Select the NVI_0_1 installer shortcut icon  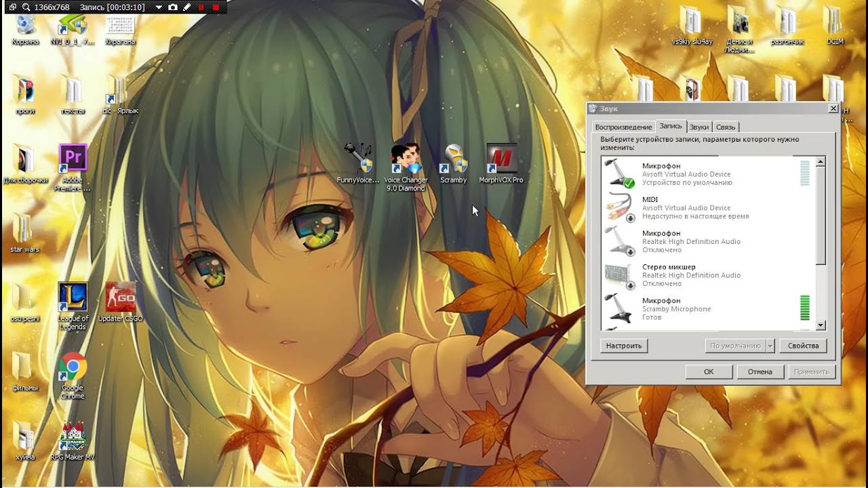73,28
